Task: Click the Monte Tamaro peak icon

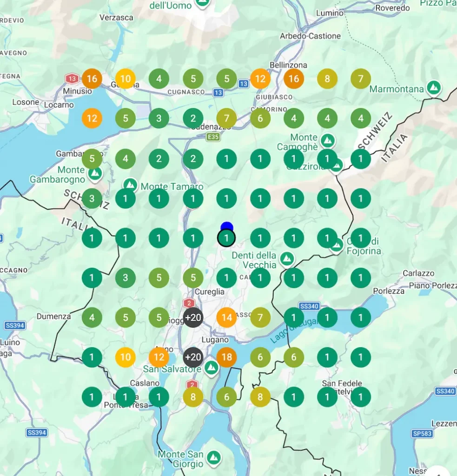Action: [130, 185]
